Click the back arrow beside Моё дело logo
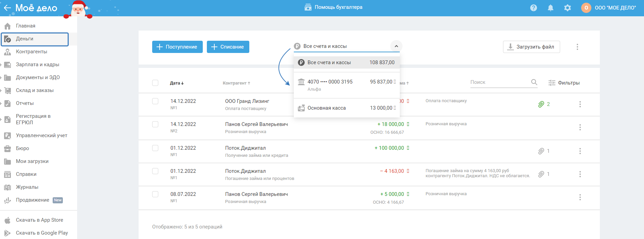The width and height of the screenshot is (644, 239). click(x=7, y=8)
